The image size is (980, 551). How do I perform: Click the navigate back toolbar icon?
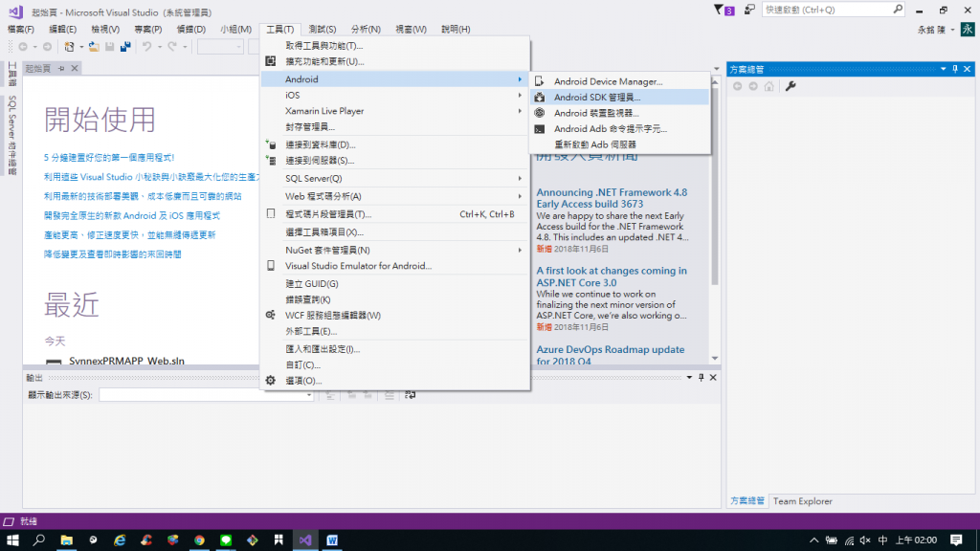(x=23, y=47)
